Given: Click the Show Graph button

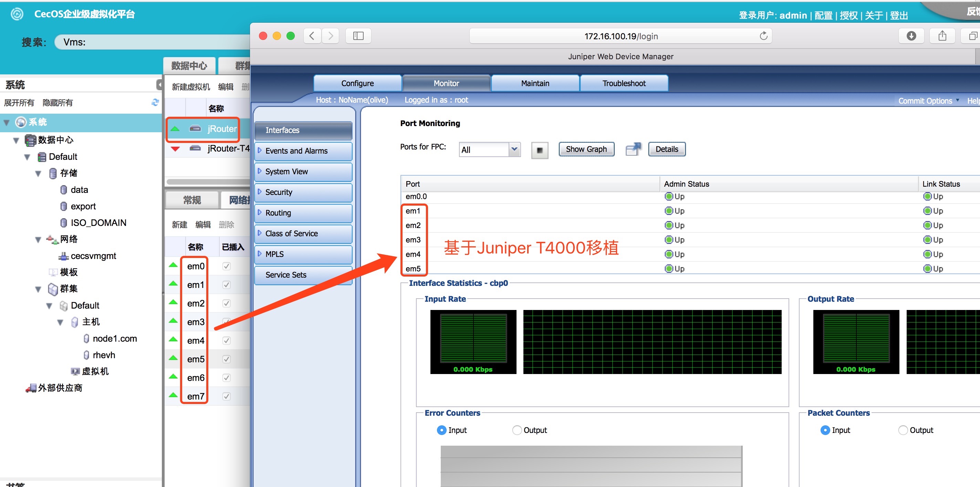Looking at the screenshot, I should pos(586,149).
